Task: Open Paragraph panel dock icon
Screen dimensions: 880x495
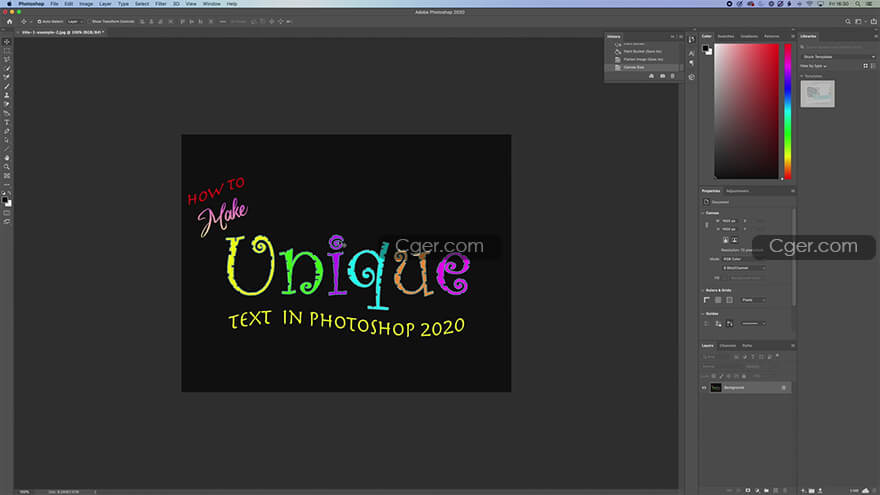Action: click(x=691, y=63)
